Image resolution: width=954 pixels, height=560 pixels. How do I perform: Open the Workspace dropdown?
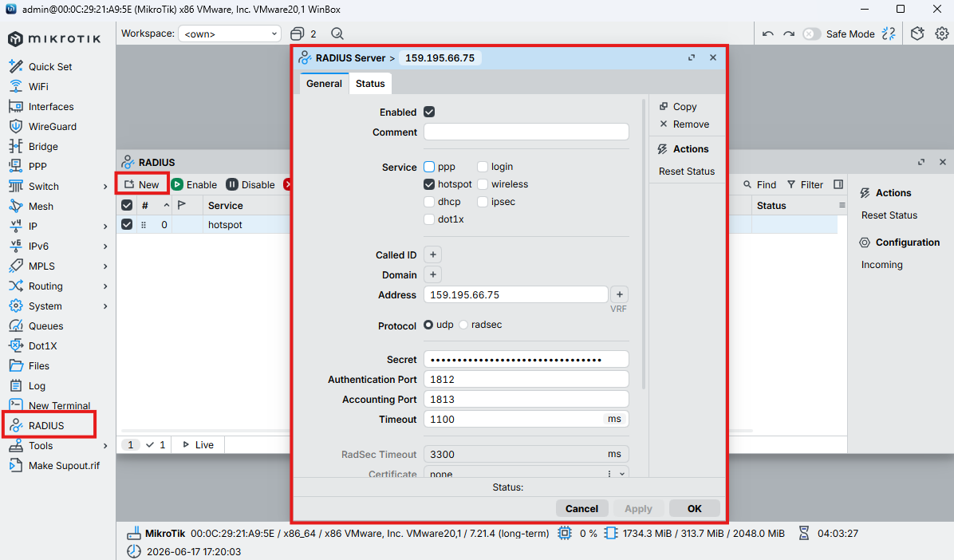click(x=230, y=34)
